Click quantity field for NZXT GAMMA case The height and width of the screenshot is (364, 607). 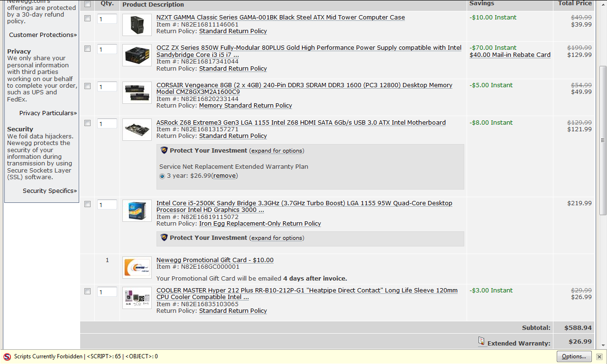107,19
